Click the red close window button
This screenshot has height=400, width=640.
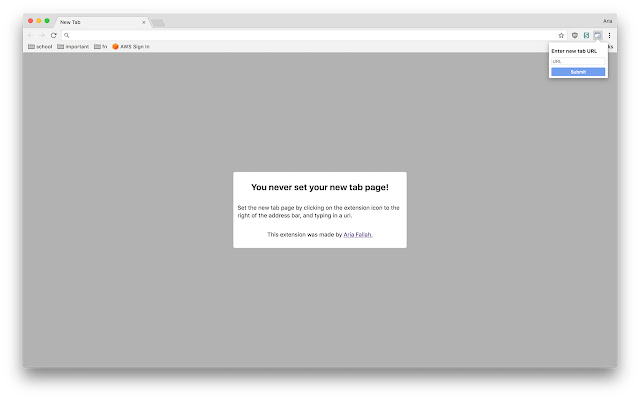[x=30, y=20]
